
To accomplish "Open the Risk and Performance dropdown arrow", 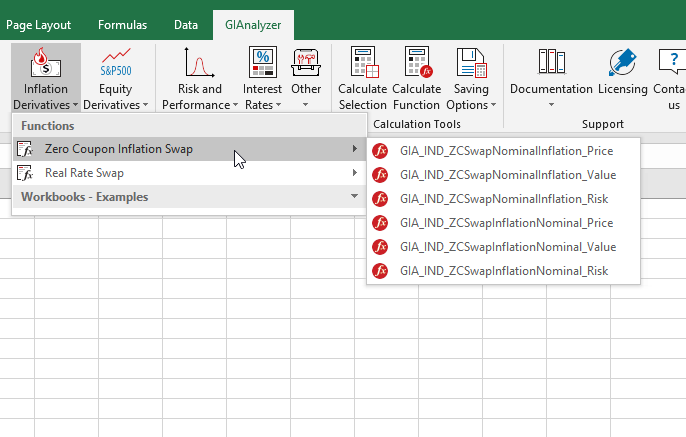I will pos(235,105).
